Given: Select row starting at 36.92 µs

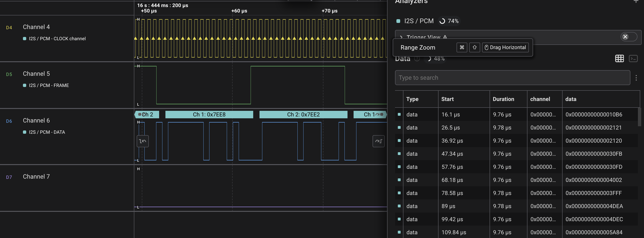Looking at the screenshot, I should [516, 141].
